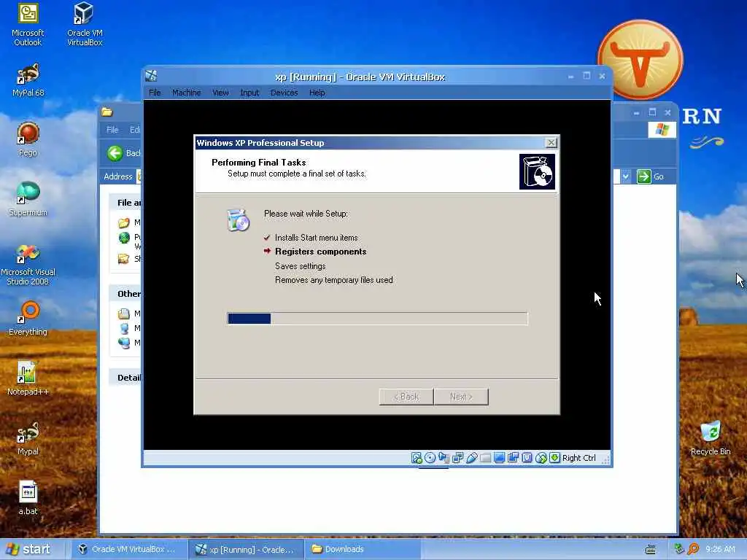The width and height of the screenshot is (747, 560).
Task: Click the Oracle VM VirtualBox desktop icon
Action: (x=85, y=25)
